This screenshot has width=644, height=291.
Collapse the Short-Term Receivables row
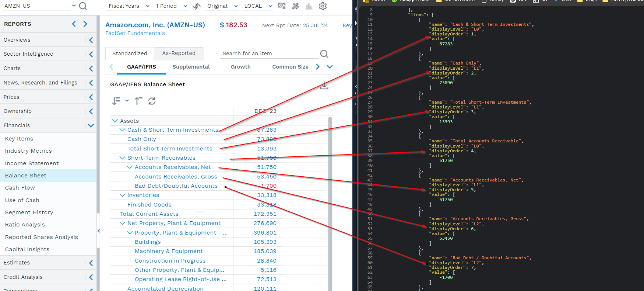tap(122, 158)
